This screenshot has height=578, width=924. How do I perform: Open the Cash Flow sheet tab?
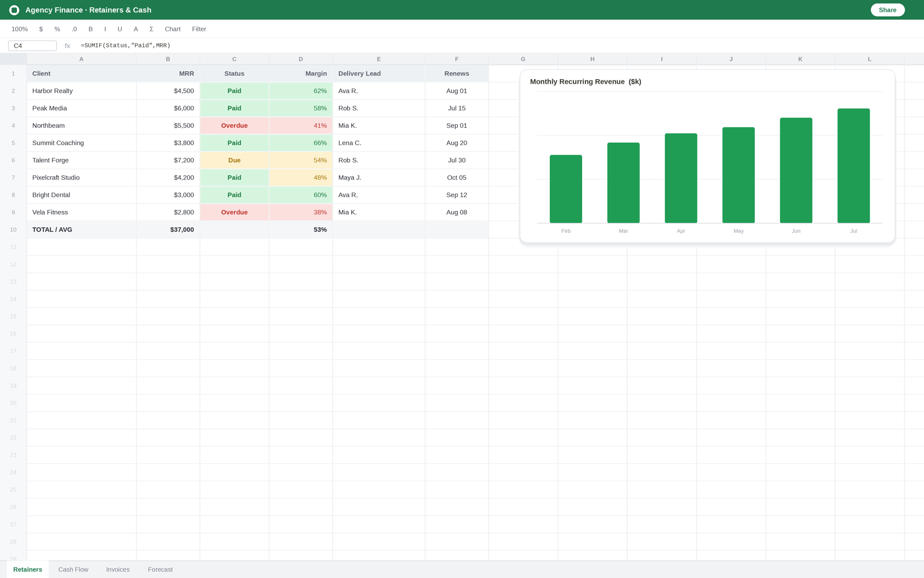pyautogui.click(x=73, y=569)
